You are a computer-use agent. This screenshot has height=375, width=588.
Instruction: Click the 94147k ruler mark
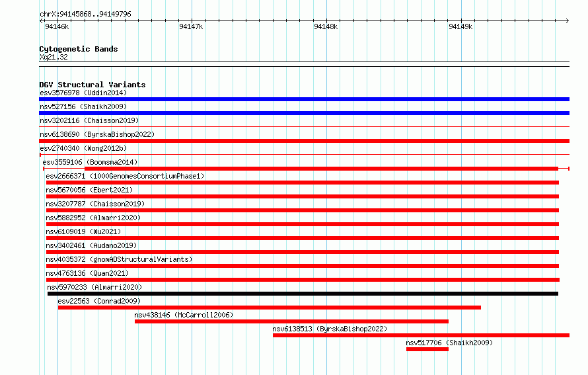pyautogui.click(x=191, y=26)
